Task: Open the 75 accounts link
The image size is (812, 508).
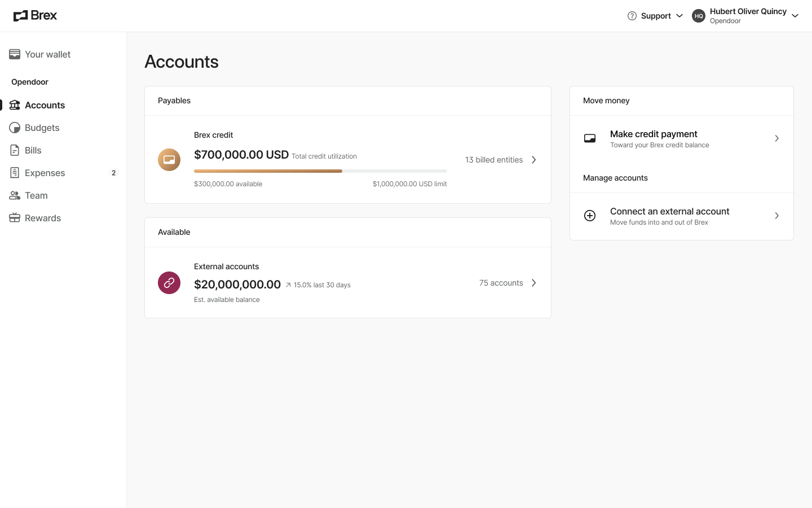Action: 501,283
